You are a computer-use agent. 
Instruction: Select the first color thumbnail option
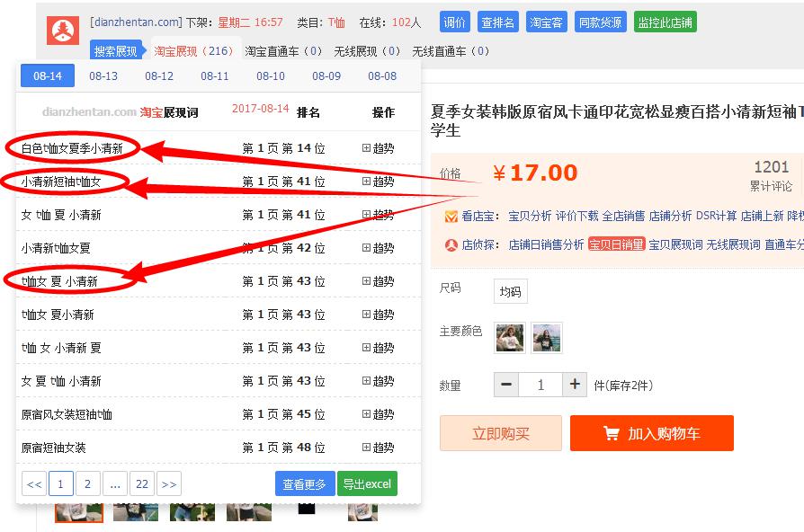510,338
